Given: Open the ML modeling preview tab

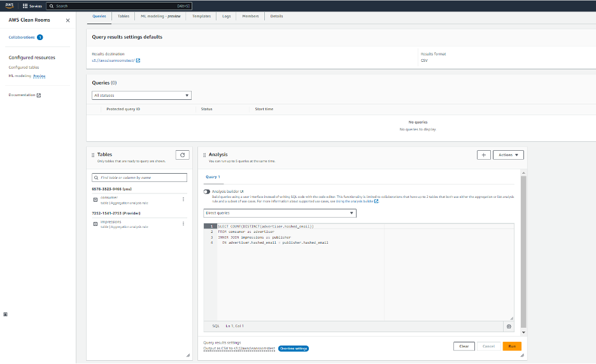Looking at the screenshot, I should 160,17.
